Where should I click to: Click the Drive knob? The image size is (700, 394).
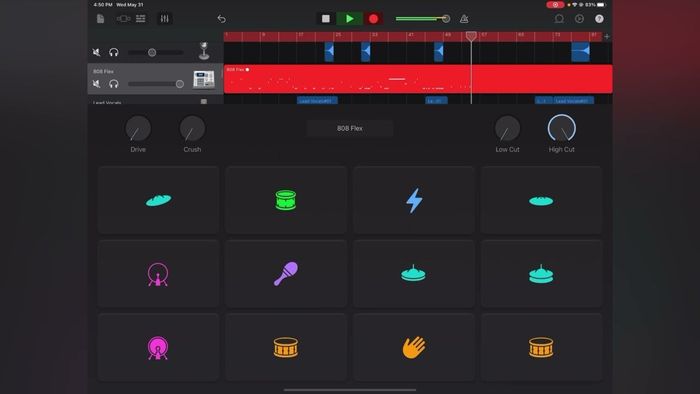(138, 129)
